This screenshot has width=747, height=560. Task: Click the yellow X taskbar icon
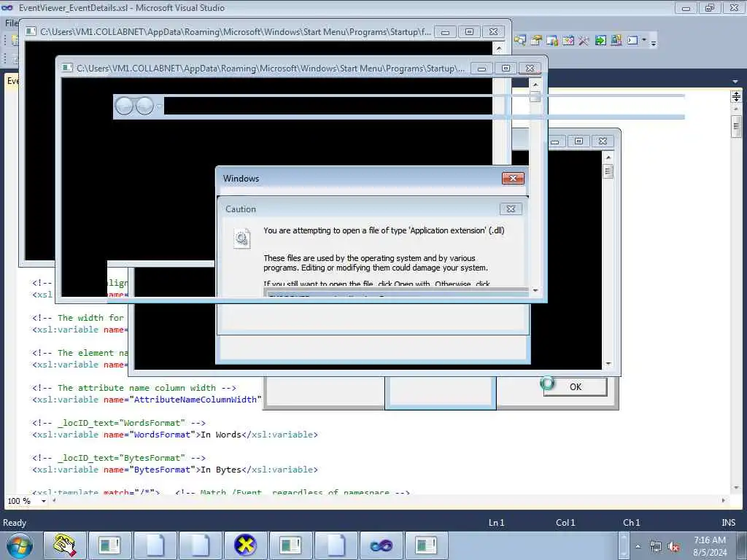pyautogui.click(x=245, y=545)
